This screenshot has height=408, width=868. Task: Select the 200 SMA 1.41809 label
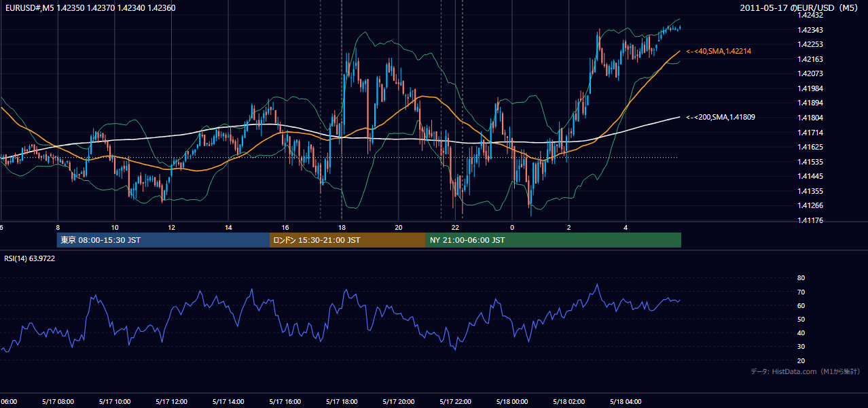click(x=720, y=117)
